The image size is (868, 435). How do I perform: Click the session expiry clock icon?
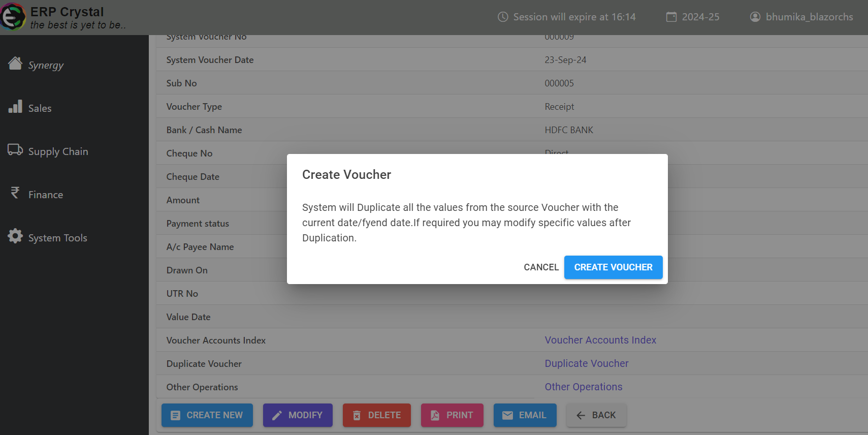(x=503, y=17)
